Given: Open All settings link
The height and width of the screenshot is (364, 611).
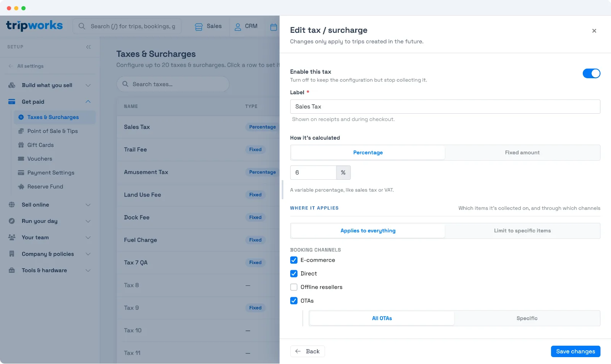Looking at the screenshot, I should click(30, 66).
